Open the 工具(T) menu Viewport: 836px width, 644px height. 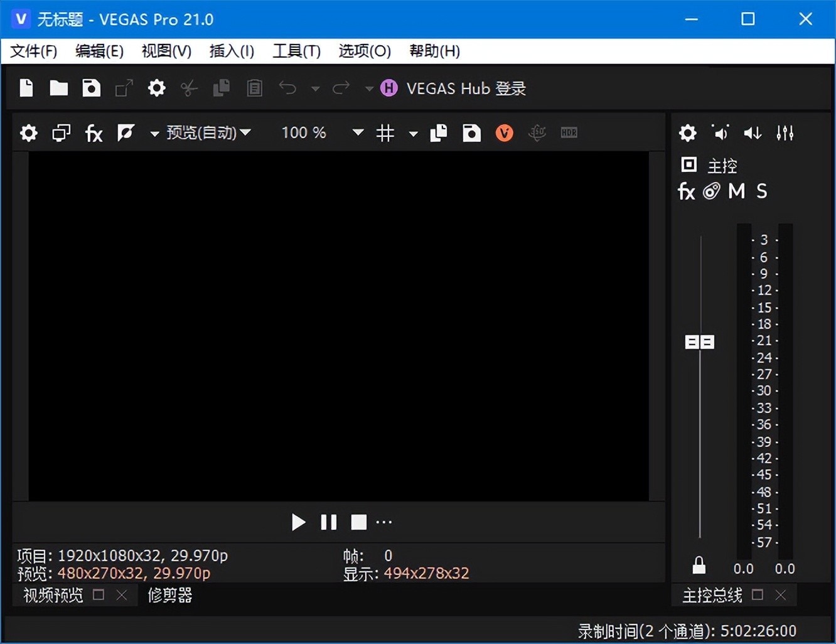pos(296,51)
